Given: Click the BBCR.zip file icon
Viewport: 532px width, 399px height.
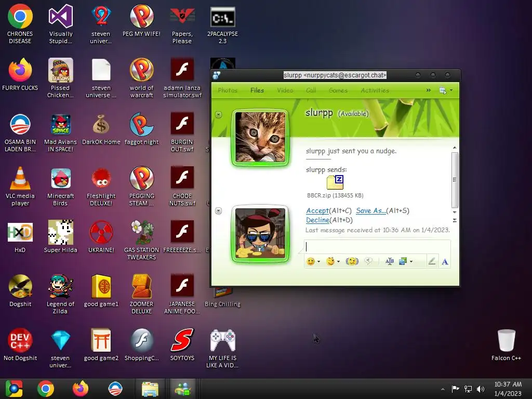Looking at the screenshot, I should [x=335, y=182].
